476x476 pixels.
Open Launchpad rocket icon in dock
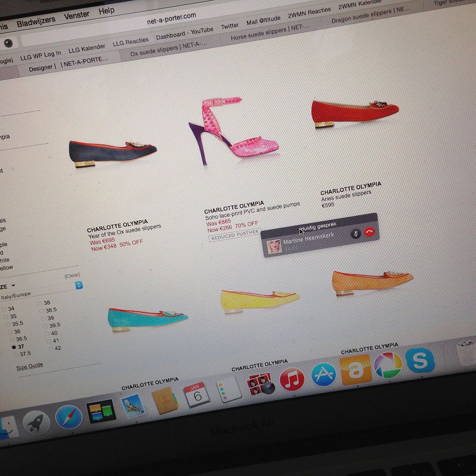coord(36,422)
